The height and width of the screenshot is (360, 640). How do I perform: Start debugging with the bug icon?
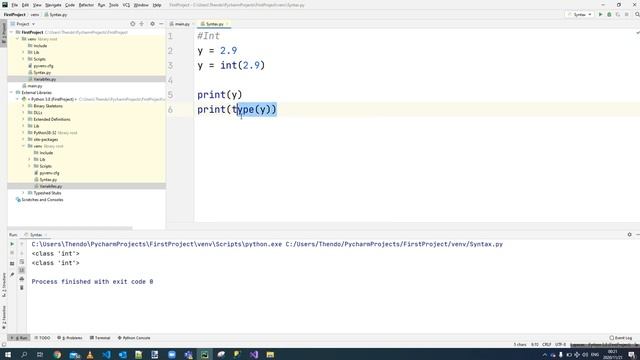click(609, 14)
